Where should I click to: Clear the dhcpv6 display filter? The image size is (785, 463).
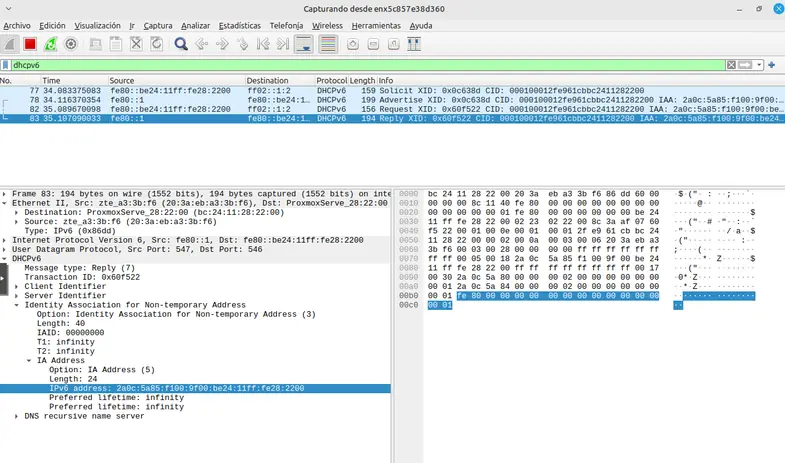[731, 65]
